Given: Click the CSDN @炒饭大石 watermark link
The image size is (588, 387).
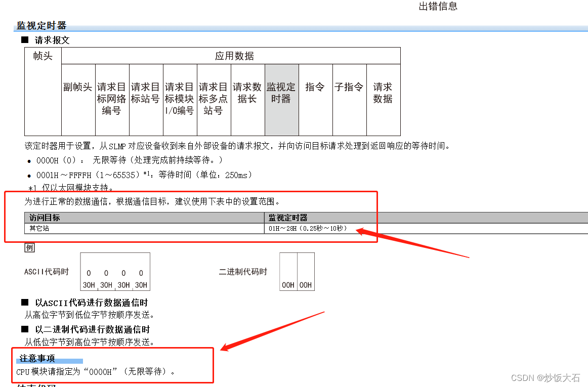Looking at the screenshot, I should pyautogui.click(x=547, y=377).
